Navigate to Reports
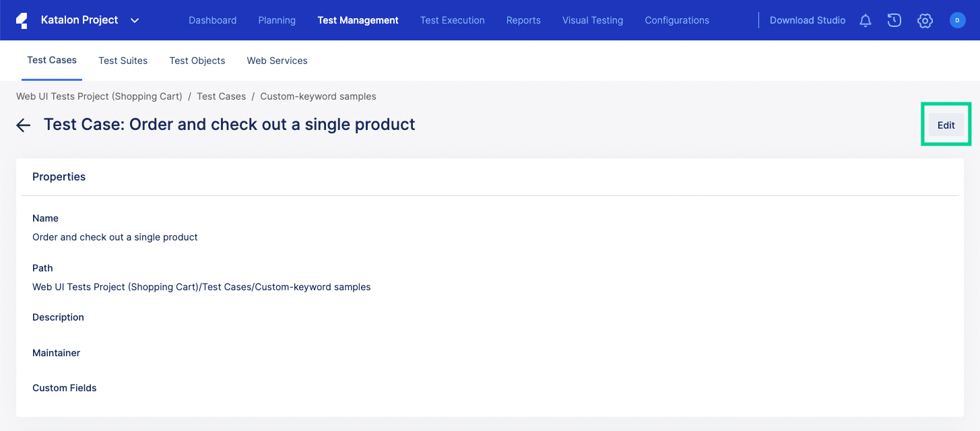Screen dimensions: 980x431 pyautogui.click(x=523, y=20)
